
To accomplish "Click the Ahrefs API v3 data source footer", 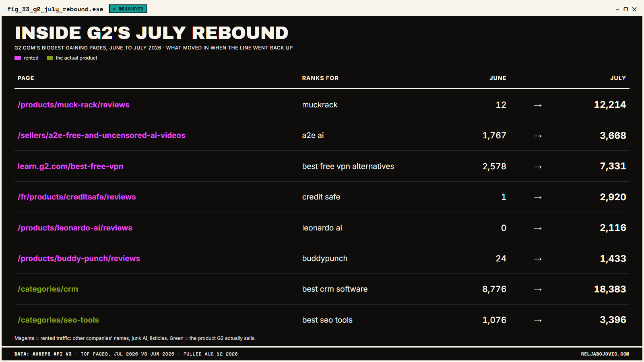I will pyautogui.click(x=126, y=354).
